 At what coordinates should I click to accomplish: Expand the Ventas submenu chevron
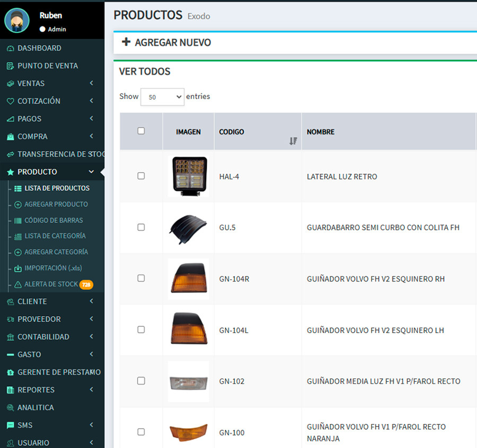(x=92, y=83)
